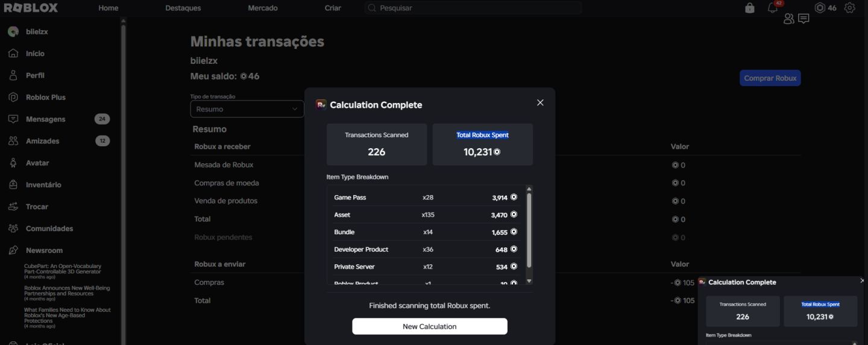Select the Bundle x14 row

pos(426,232)
